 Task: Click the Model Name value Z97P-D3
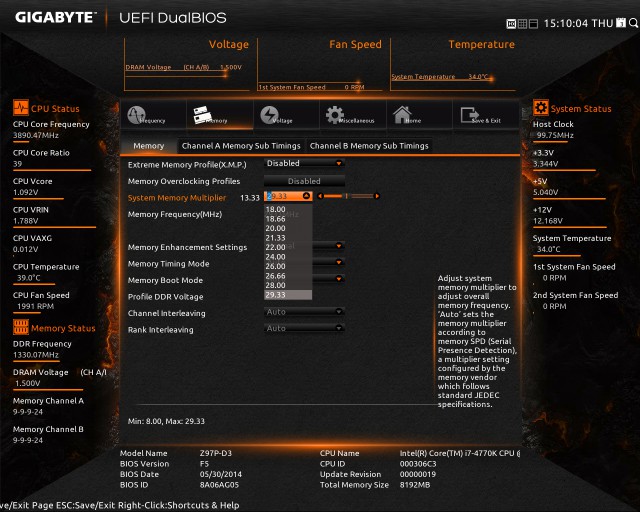tap(216, 453)
